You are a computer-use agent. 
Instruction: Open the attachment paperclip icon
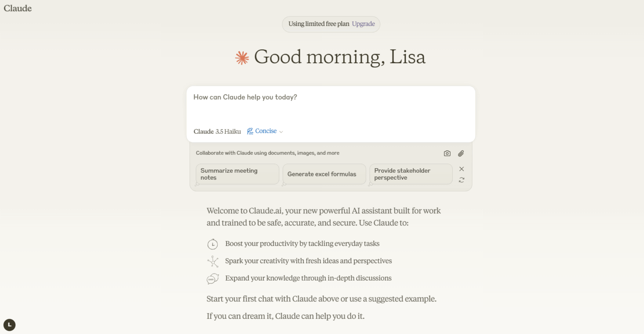pos(460,153)
